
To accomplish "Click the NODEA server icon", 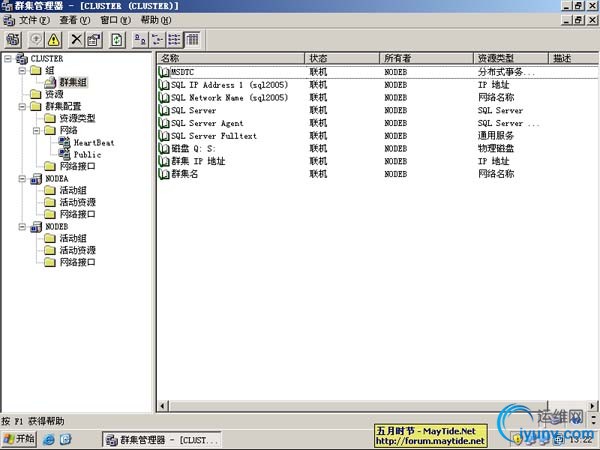I will pyautogui.click(x=36, y=179).
